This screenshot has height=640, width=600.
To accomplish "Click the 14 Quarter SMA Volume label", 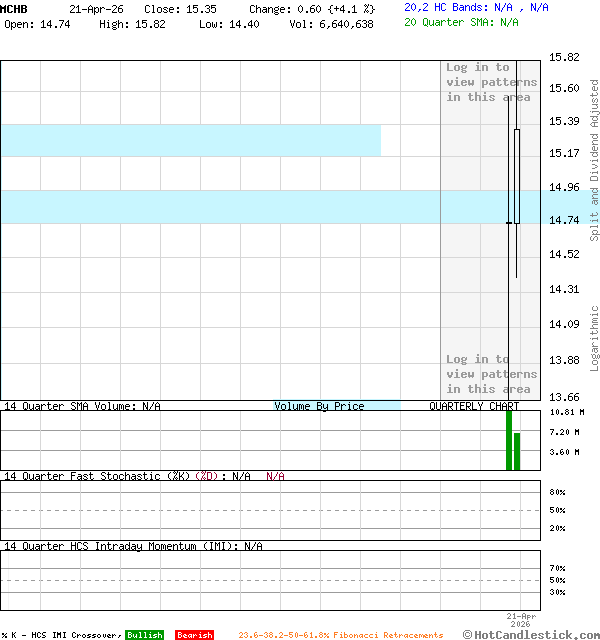I will click(x=82, y=406).
